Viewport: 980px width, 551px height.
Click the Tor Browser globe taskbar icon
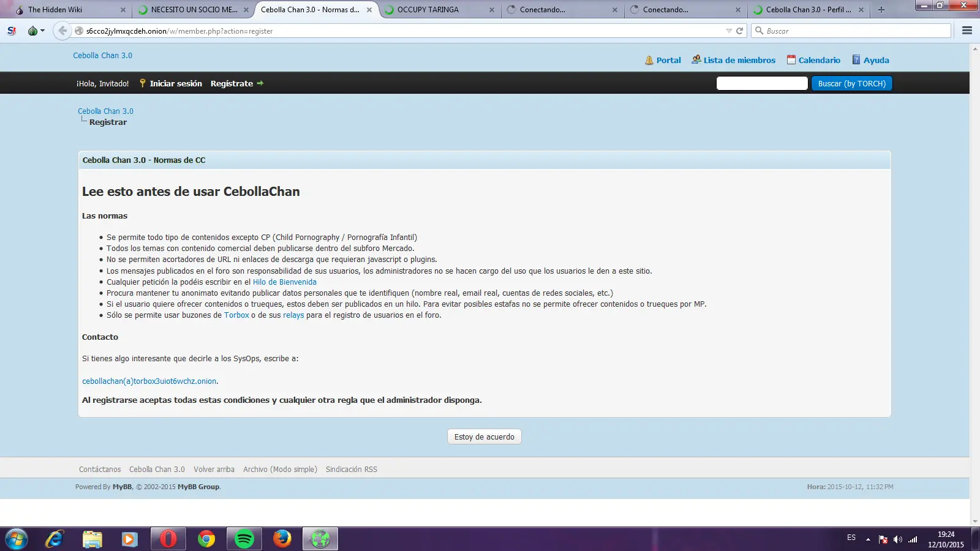point(320,539)
